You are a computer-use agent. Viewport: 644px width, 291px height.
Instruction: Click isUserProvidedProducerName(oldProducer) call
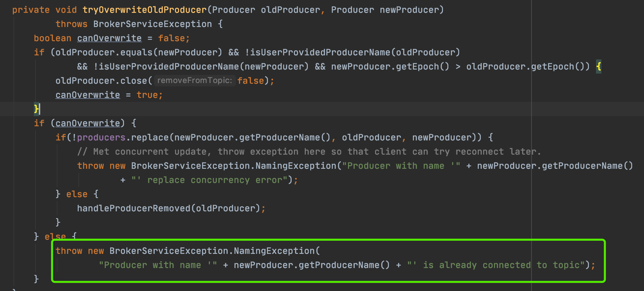pos(355,52)
